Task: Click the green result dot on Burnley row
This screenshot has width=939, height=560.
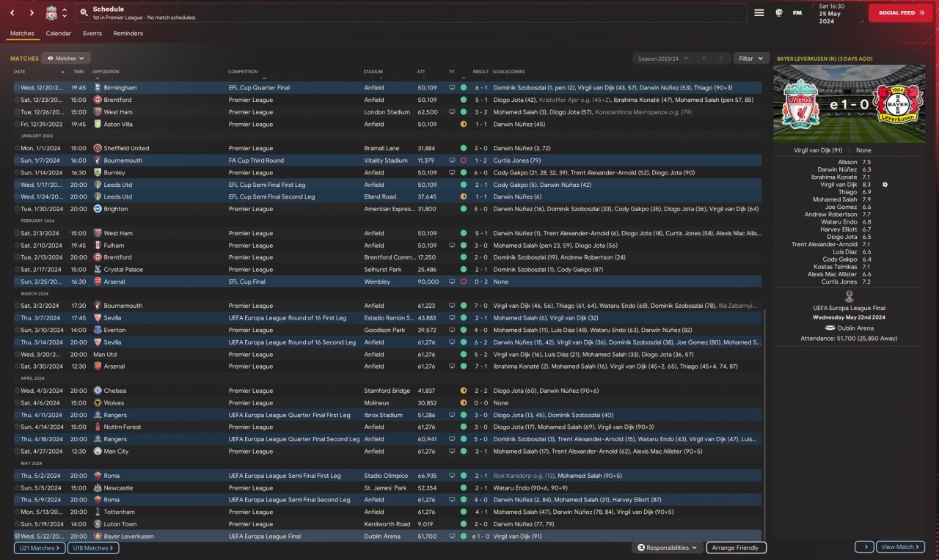Action: pyautogui.click(x=464, y=172)
